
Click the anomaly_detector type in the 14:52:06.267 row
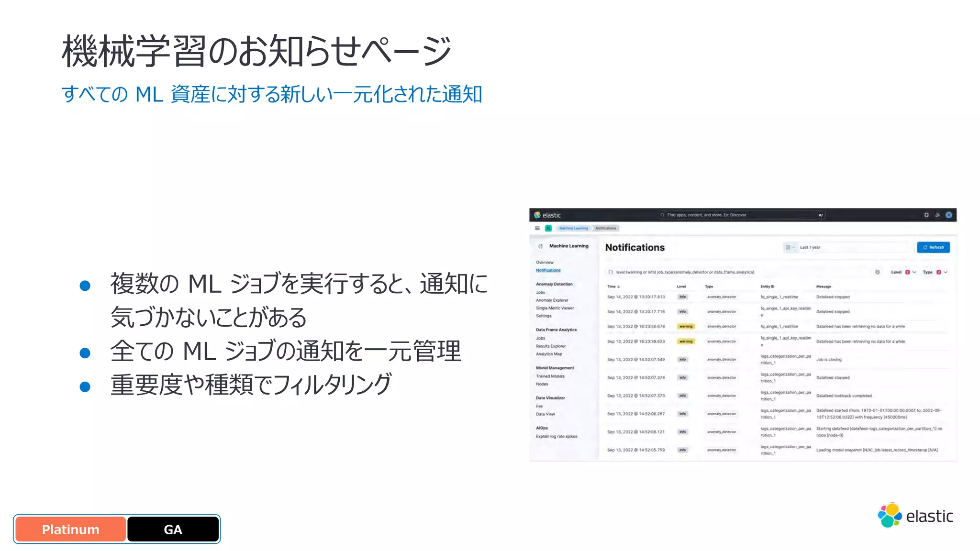pyautogui.click(x=722, y=414)
